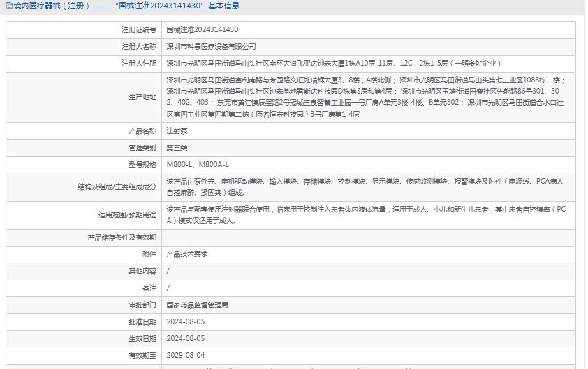
Task: Click the 备注 row label
Action: point(149,288)
